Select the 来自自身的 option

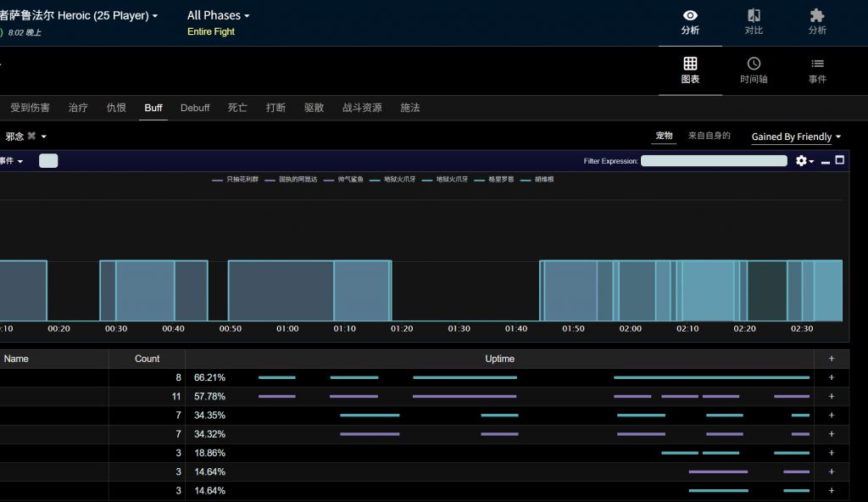(709, 136)
